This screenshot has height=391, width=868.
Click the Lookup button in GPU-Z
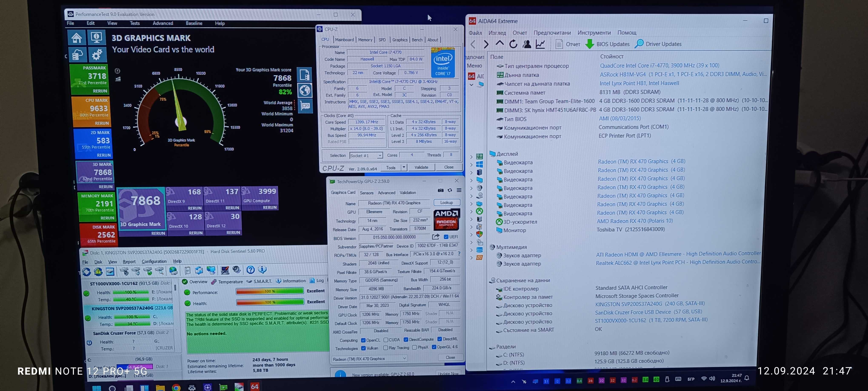point(447,203)
